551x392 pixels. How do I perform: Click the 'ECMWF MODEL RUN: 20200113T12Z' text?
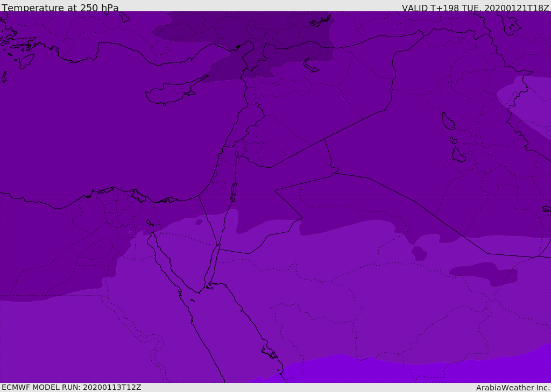72,387
